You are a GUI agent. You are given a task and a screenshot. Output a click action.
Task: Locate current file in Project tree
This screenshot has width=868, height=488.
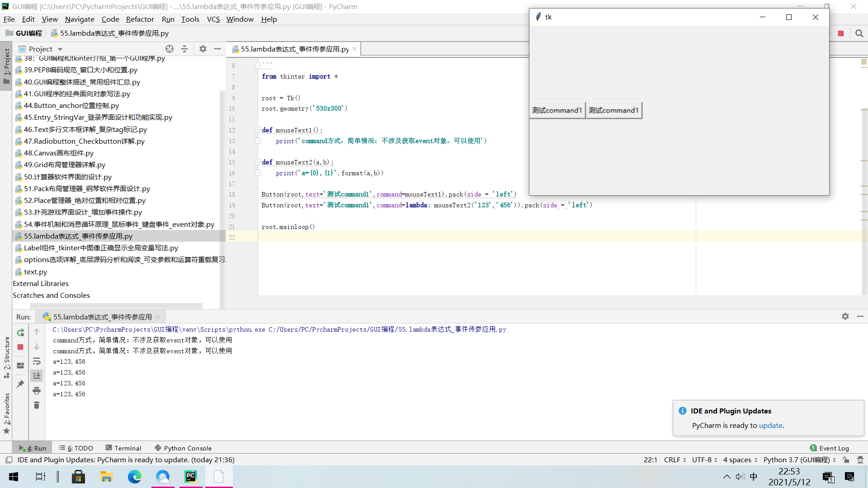(170, 49)
